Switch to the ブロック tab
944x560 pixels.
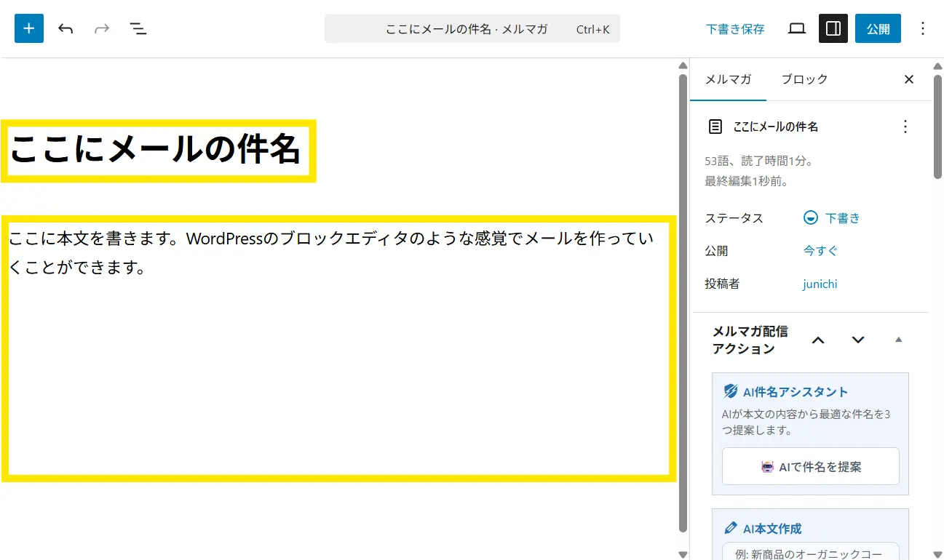(804, 79)
